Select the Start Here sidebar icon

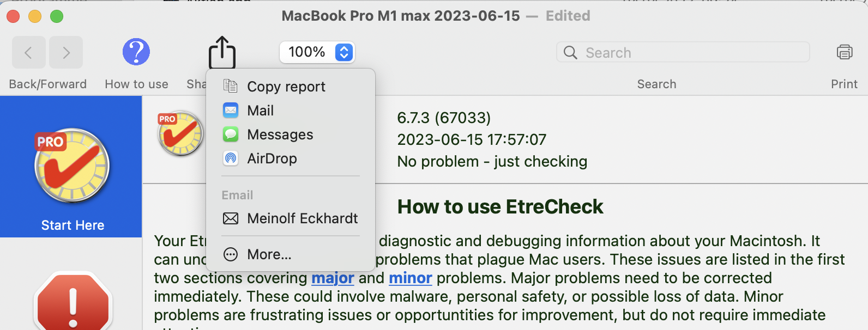click(x=72, y=166)
